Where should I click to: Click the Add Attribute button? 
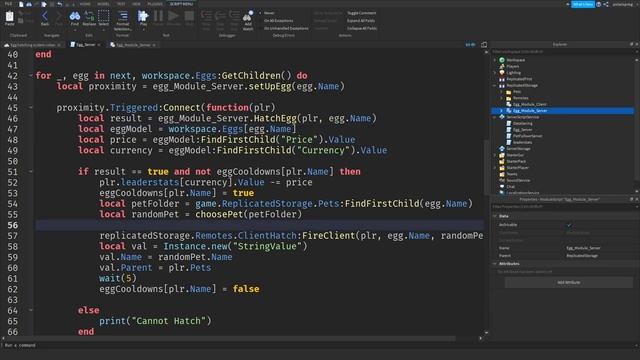click(x=569, y=282)
